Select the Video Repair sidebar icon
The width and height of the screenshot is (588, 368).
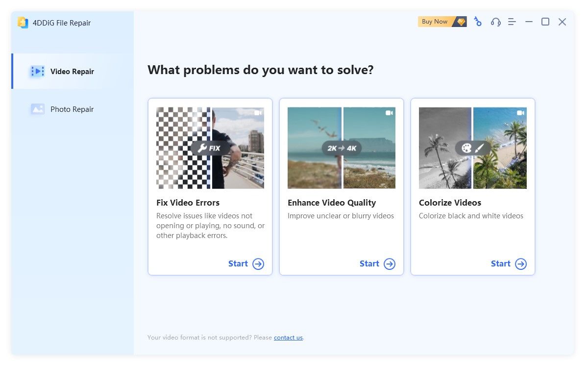(x=38, y=71)
